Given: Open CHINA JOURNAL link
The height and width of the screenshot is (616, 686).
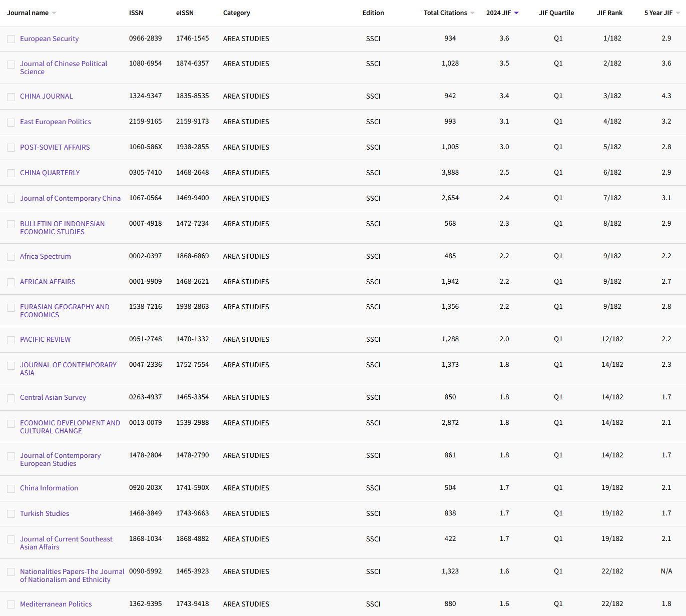Looking at the screenshot, I should click(46, 96).
